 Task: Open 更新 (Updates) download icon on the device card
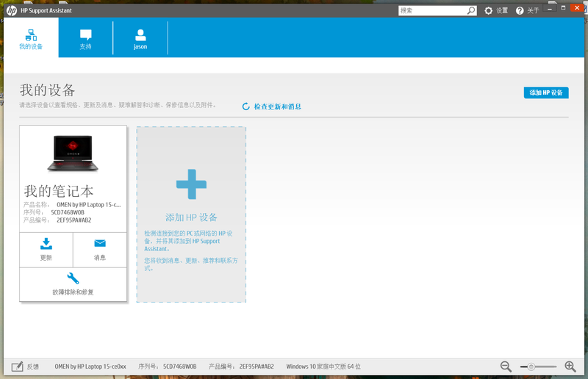click(46, 244)
